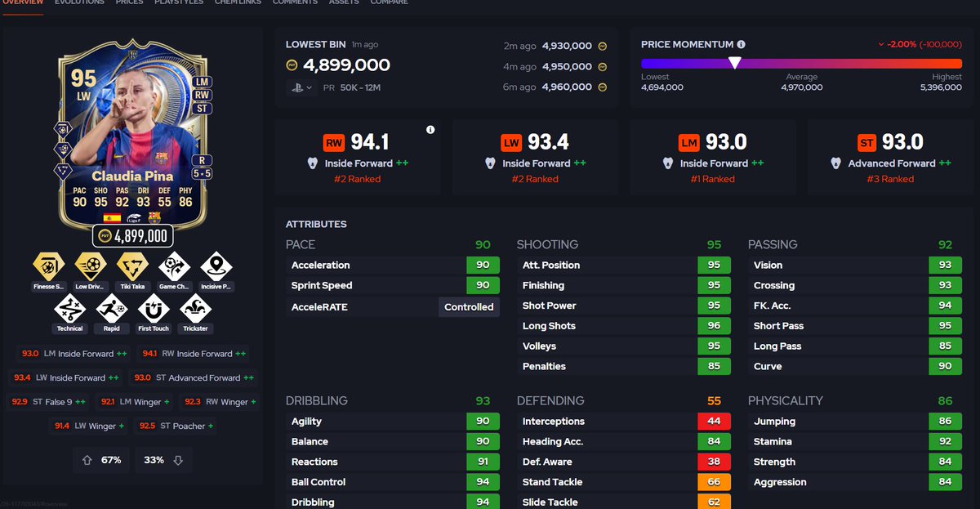
Task: Click the wolf icon beside LW Inside Forward
Action: [x=490, y=163]
